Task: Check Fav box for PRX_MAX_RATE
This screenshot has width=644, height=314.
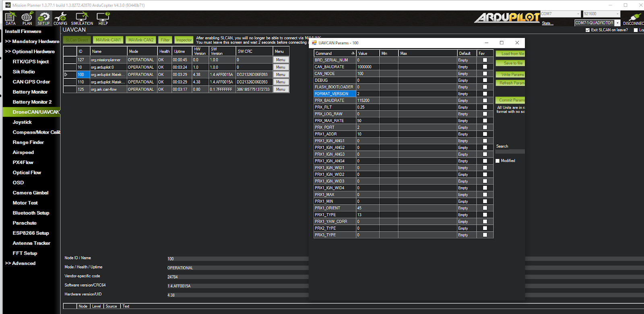Action: (485, 121)
